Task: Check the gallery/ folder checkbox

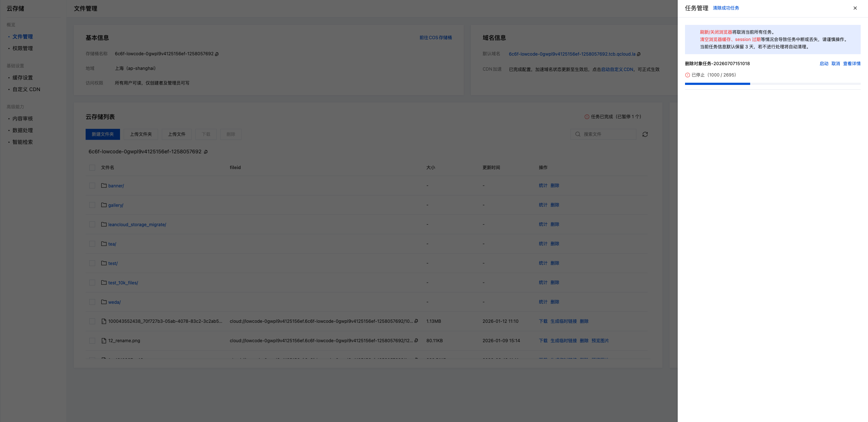Action: tap(92, 205)
